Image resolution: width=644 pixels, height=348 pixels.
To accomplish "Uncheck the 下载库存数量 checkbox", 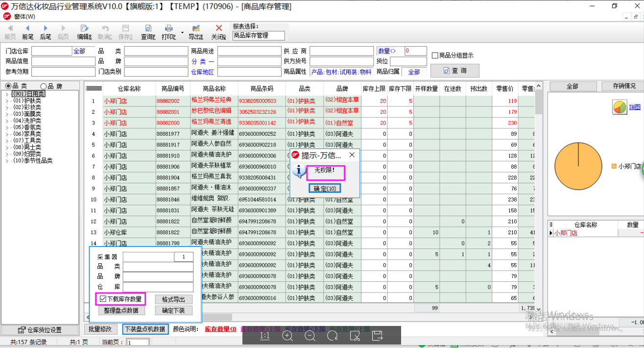I will point(102,299).
